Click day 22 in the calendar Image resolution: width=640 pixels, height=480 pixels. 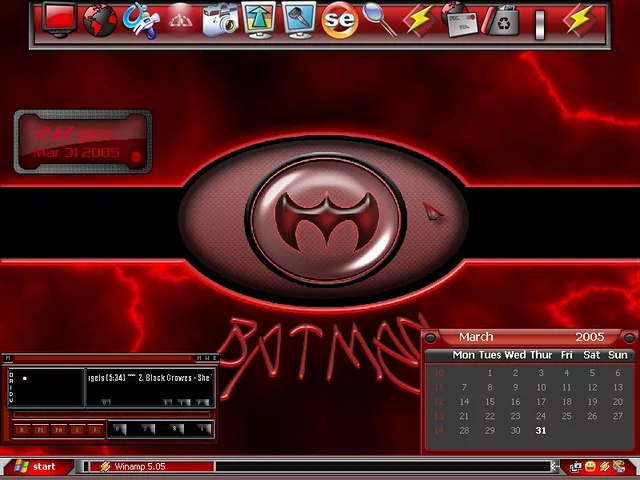[x=490, y=416]
